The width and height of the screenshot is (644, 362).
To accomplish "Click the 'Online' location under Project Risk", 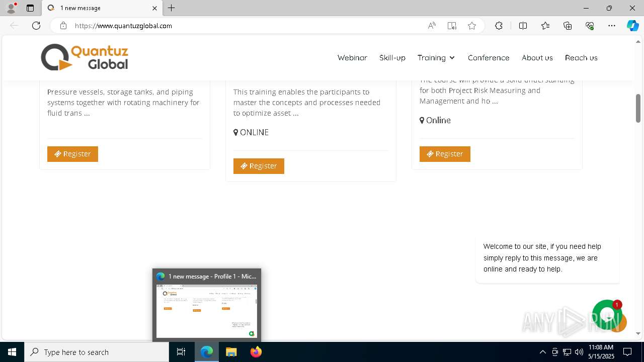I will click(x=435, y=120).
